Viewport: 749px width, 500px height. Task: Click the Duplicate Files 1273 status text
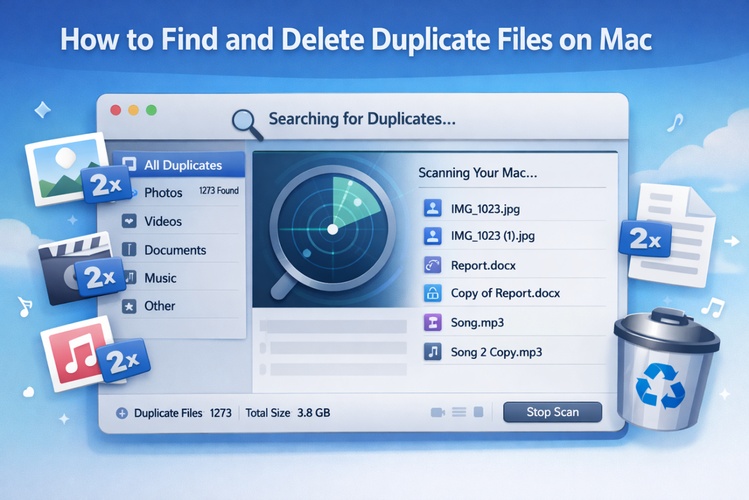(x=182, y=413)
